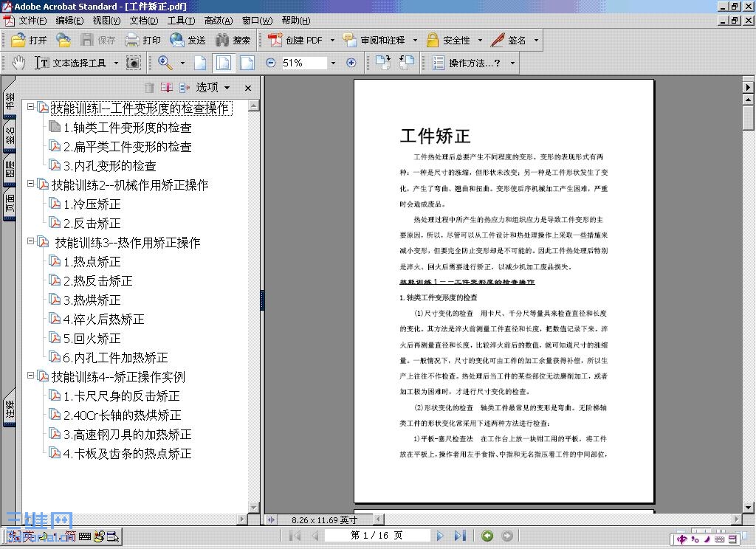
Task: Click the Search (搜索) binoculars button
Action: click(x=233, y=40)
